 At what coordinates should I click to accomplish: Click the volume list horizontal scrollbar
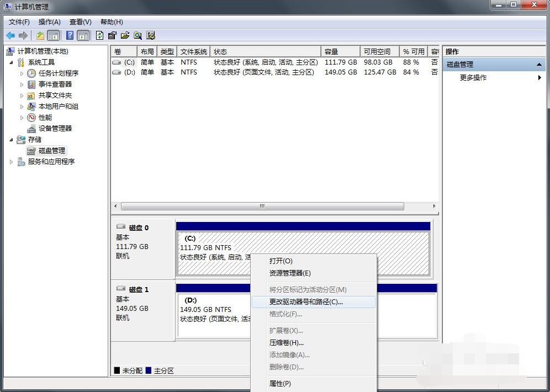(262, 206)
